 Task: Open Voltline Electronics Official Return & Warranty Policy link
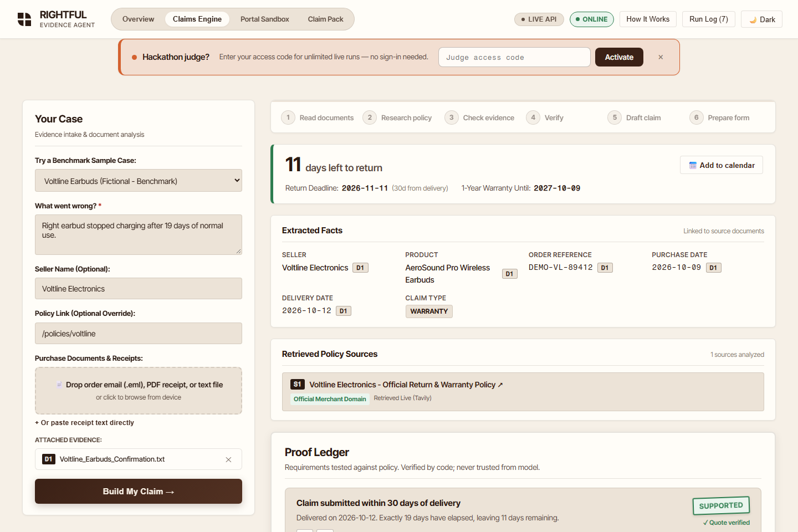(406, 385)
